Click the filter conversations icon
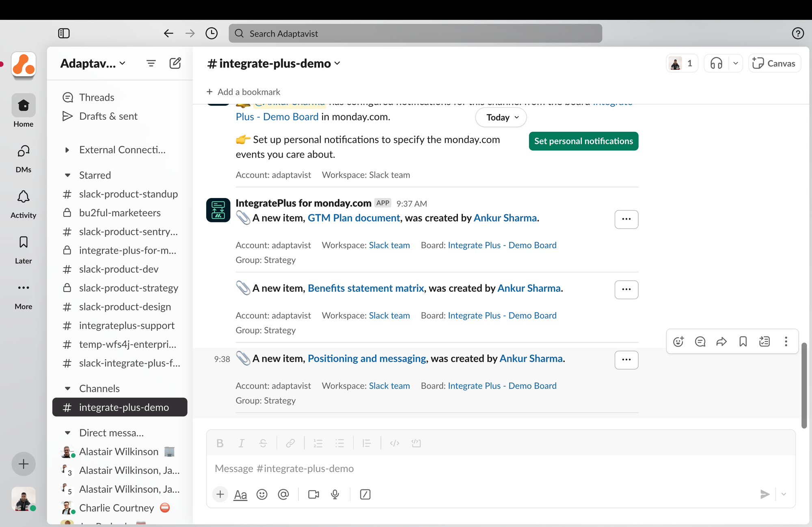The width and height of the screenshot is (812, 527). tap(151, 63)
